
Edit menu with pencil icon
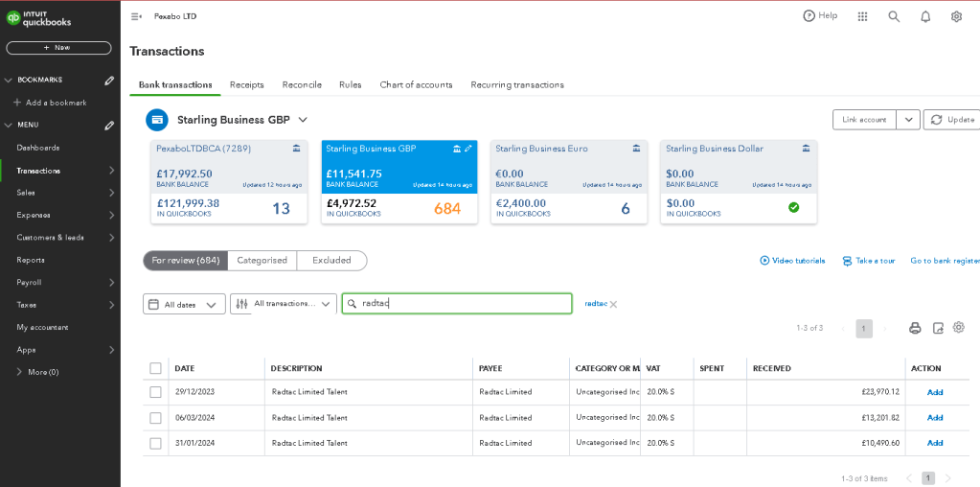tap(109, 125)
